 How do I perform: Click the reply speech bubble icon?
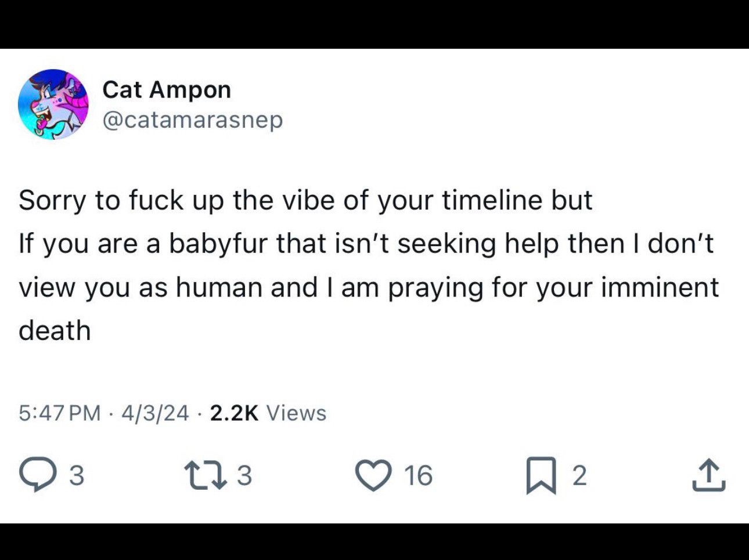pyautogui.click(x=37, y=475)
